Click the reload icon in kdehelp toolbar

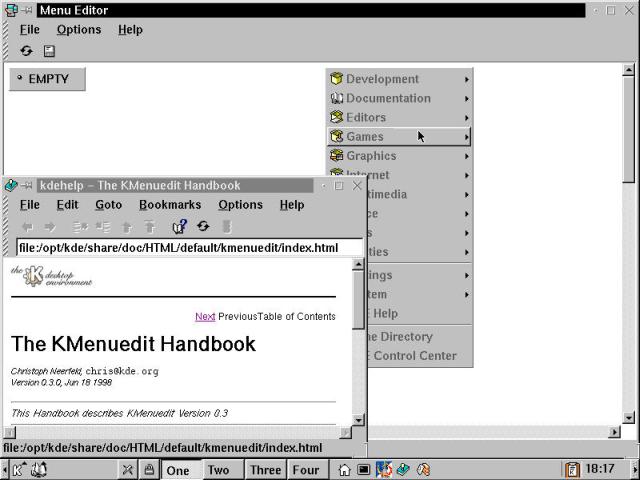[203, 227]
